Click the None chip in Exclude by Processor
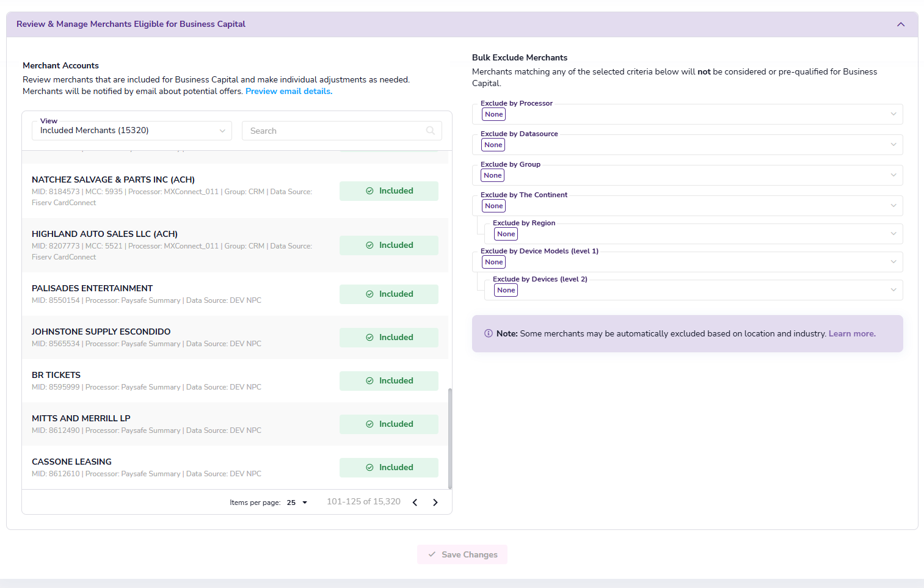This screenshot has height=588, width=924. click(493, 114)
